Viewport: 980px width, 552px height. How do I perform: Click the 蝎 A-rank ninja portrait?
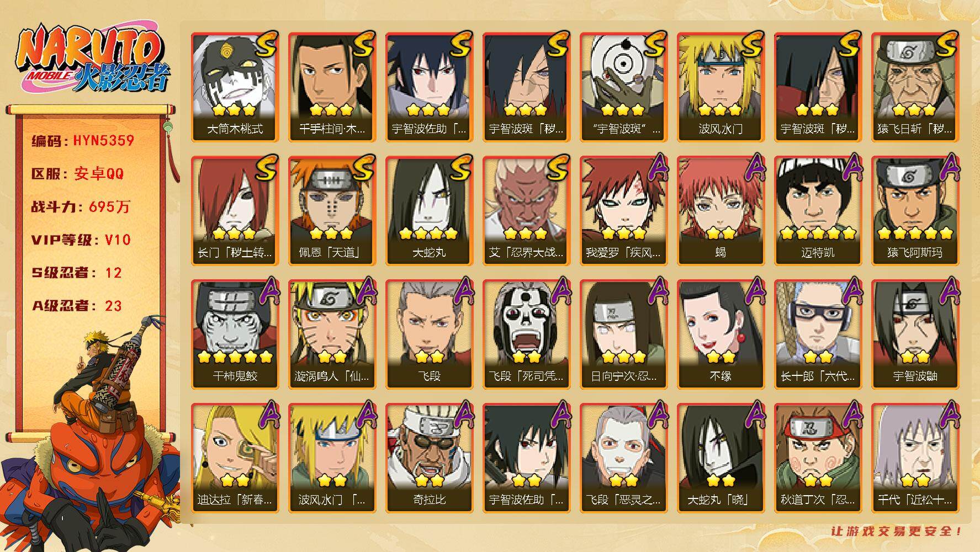point(721,211)
